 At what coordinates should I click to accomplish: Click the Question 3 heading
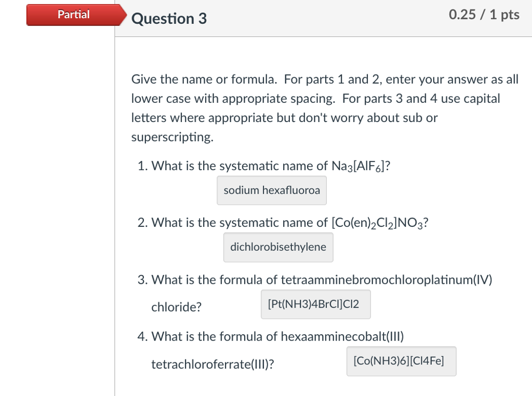click(x=169, y=18)
